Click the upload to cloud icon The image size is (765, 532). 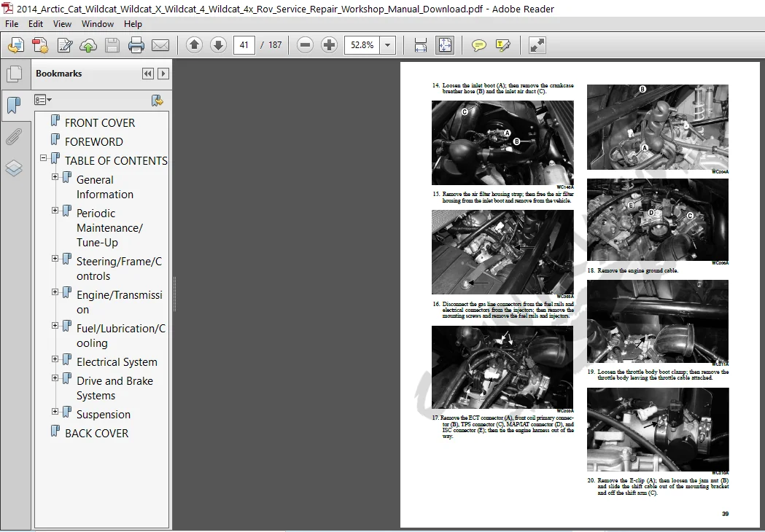88,45
